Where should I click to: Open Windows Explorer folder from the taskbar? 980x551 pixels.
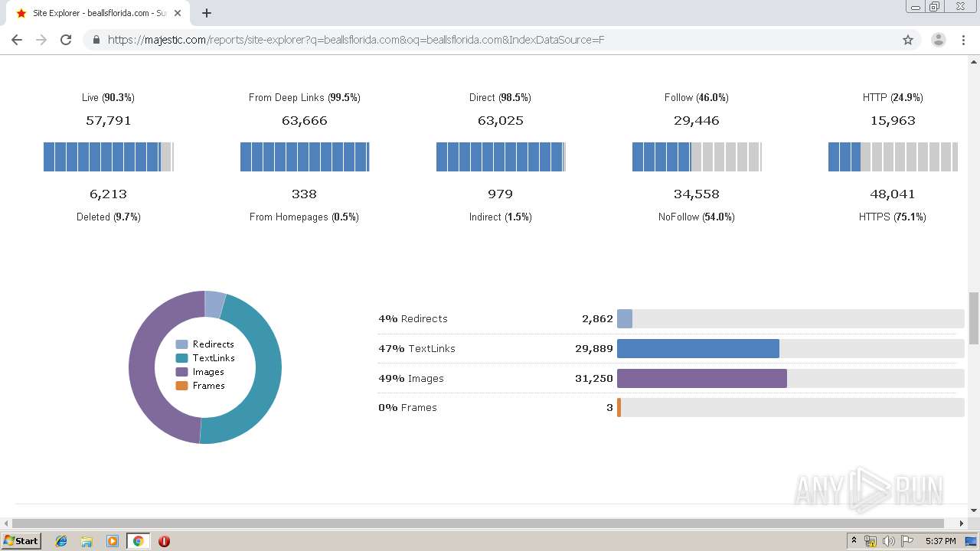tap(87, 541)
